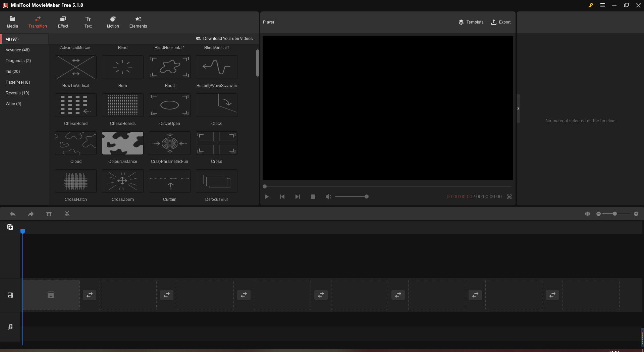This screenshot has width=644, height=352.
Task: Open the hamburger main menu
Action: (602, 5)
